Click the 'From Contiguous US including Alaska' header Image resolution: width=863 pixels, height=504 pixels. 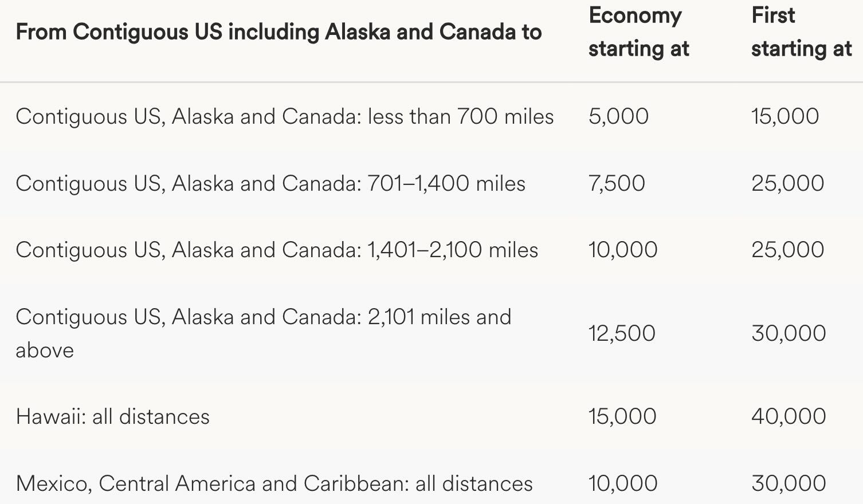[x=278, y=32]
